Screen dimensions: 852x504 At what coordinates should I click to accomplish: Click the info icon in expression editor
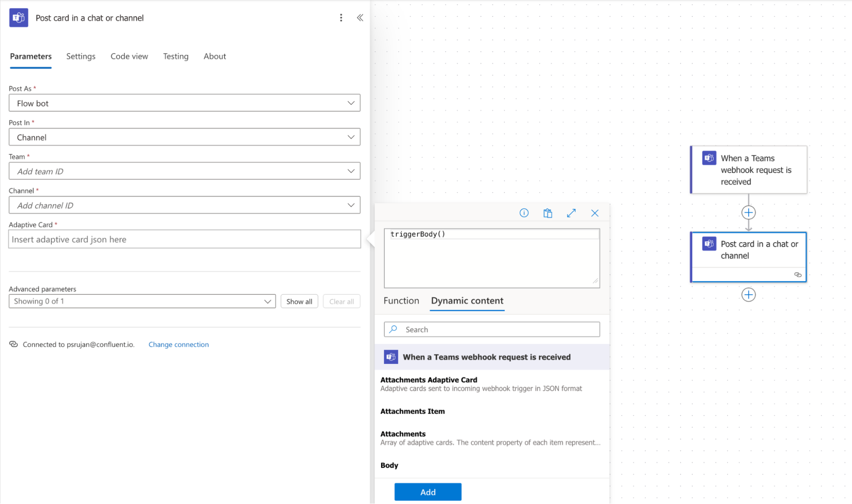tap(524, 213)
